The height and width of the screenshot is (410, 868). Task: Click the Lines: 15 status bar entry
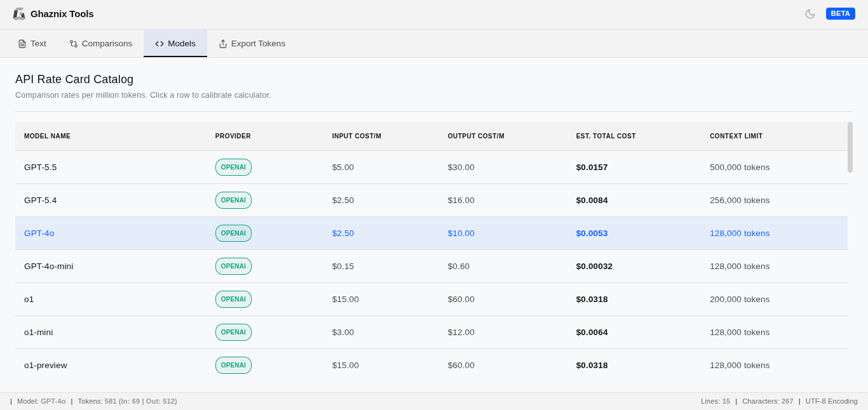715,401
